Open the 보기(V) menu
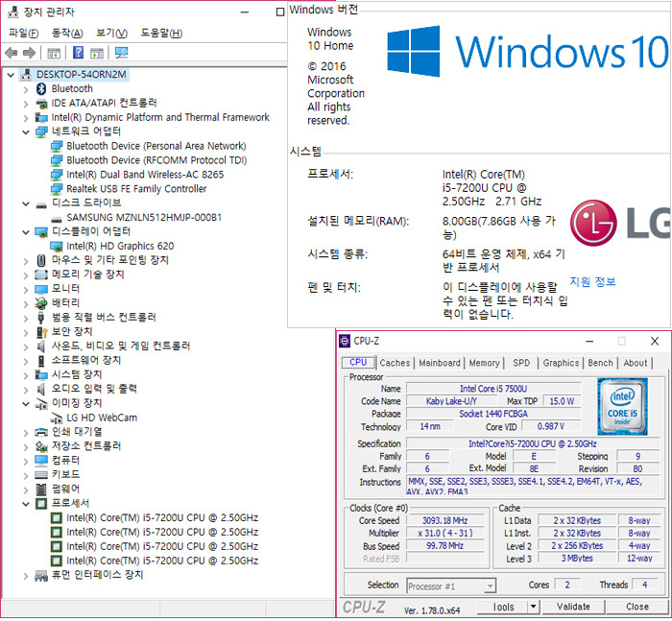The width and height of the screenshot is (672, 621). (x=112, y=33)
